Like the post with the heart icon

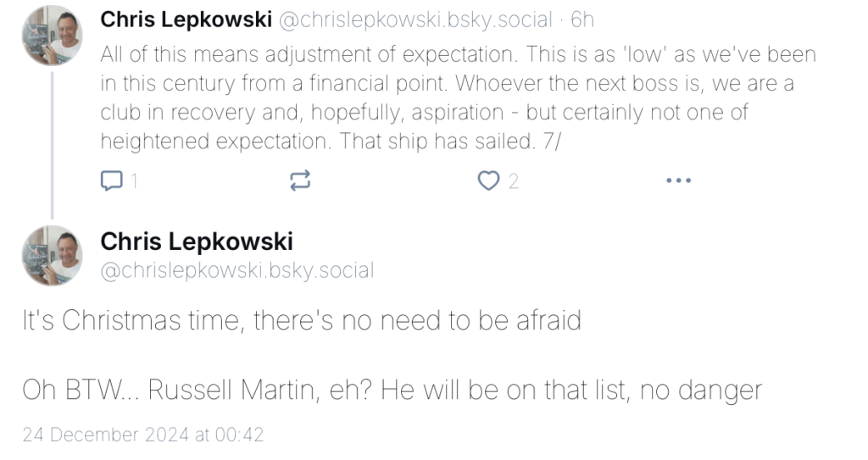tap(488, 180)
